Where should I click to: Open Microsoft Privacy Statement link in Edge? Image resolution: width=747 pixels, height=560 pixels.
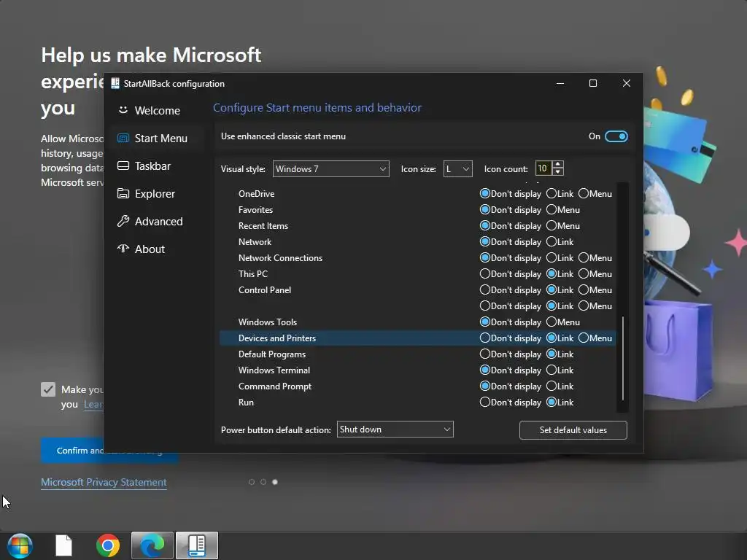tap(104, 482)
